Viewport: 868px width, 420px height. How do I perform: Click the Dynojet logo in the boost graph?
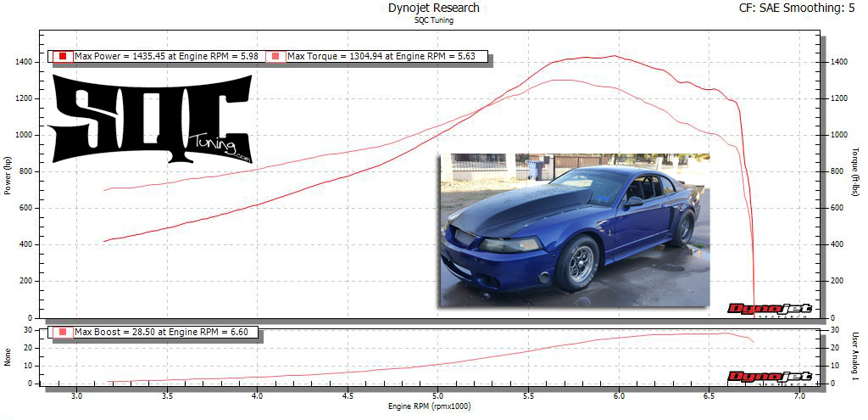[x=770, y=378]
